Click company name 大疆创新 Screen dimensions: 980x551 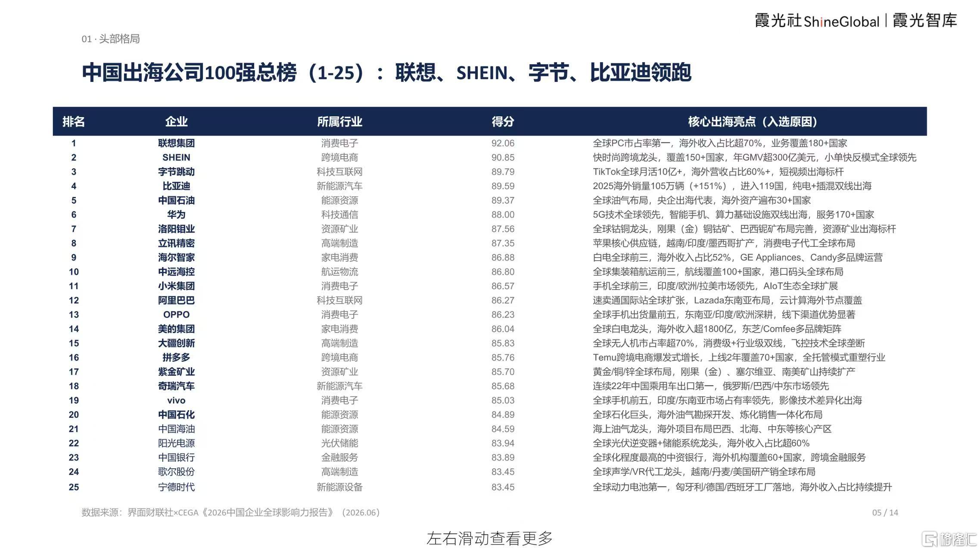176,343
